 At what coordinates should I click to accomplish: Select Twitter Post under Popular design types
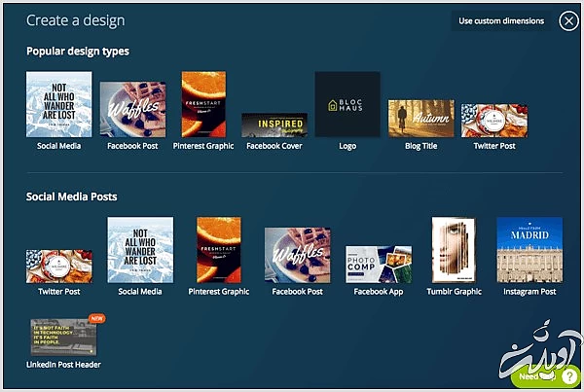(493, 120)
